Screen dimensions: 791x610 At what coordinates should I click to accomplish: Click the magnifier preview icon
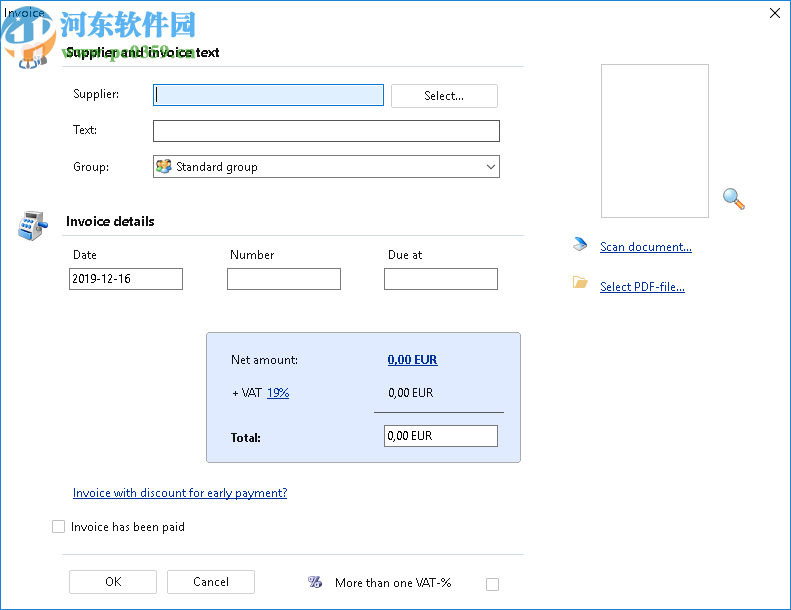coord(733,198)
